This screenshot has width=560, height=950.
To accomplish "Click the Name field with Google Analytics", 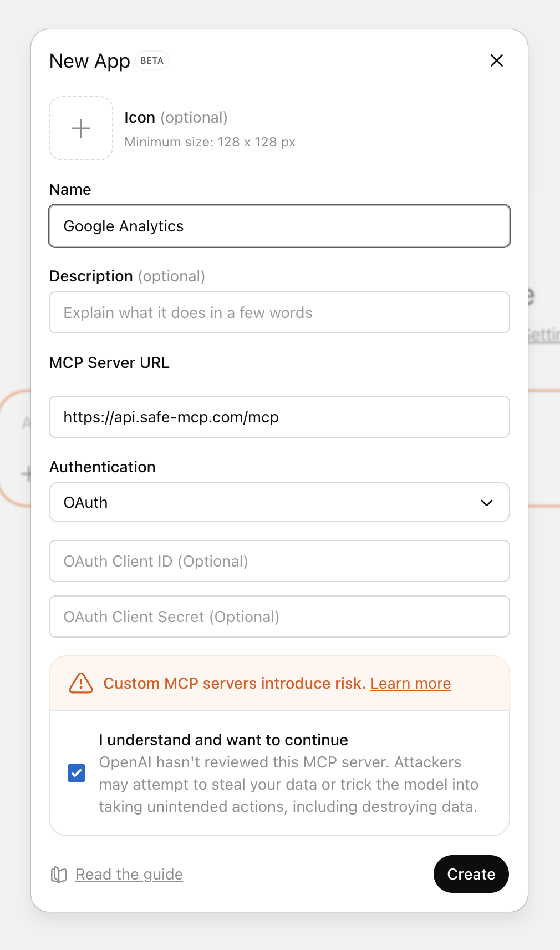I will pos(279,226).
